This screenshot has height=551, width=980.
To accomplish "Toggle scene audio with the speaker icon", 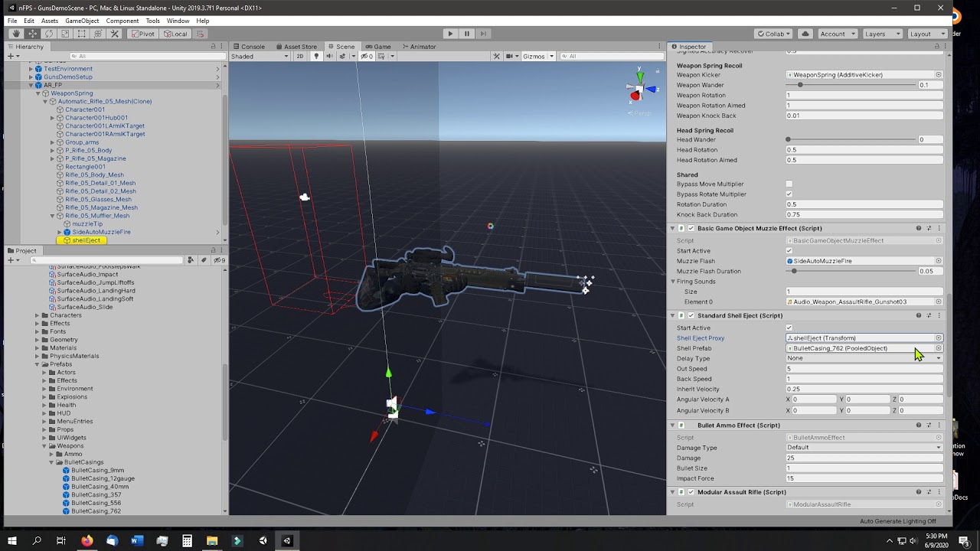I will coord(330,56).
